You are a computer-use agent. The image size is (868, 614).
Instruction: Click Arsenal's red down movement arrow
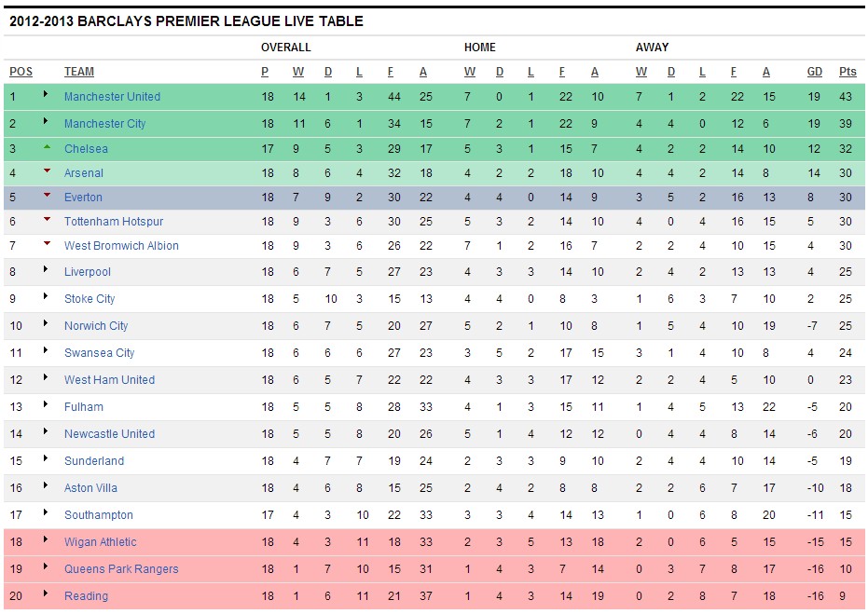[x=47, y=171]
